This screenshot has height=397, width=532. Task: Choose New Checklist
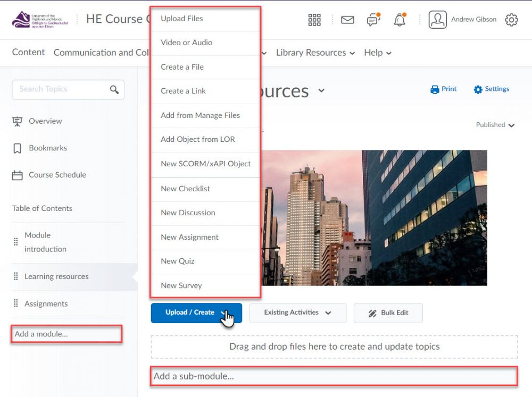tap(205, 189)
